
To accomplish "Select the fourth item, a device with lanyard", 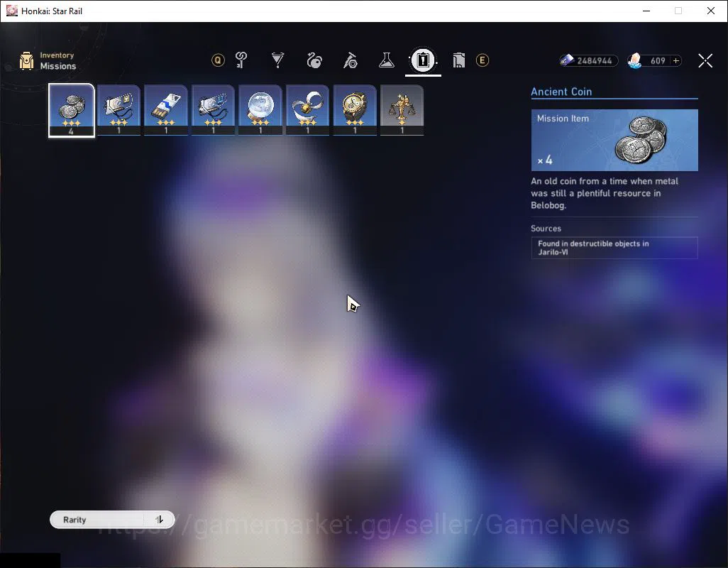I will pos(213,111).
